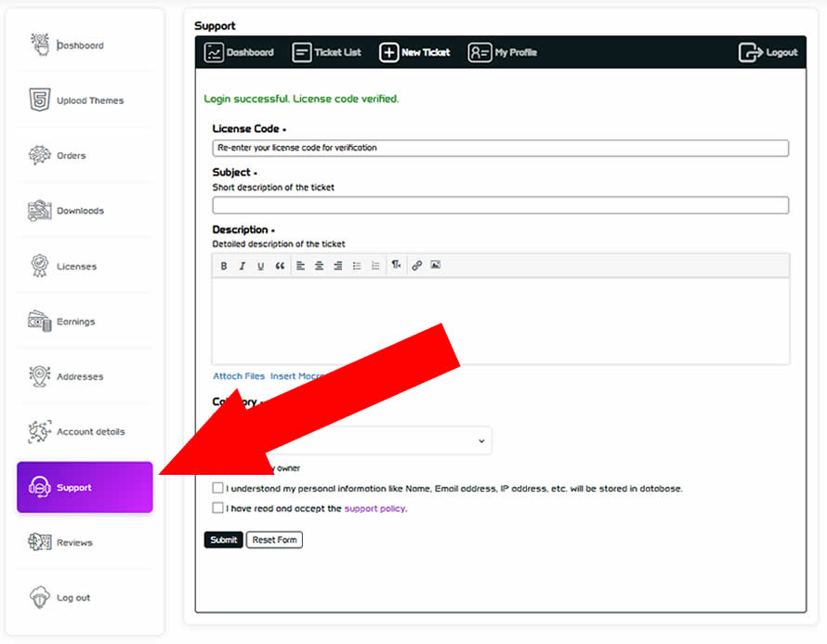827x644 pixels.
Task: Open the support policy link
Action: [374, 508]
